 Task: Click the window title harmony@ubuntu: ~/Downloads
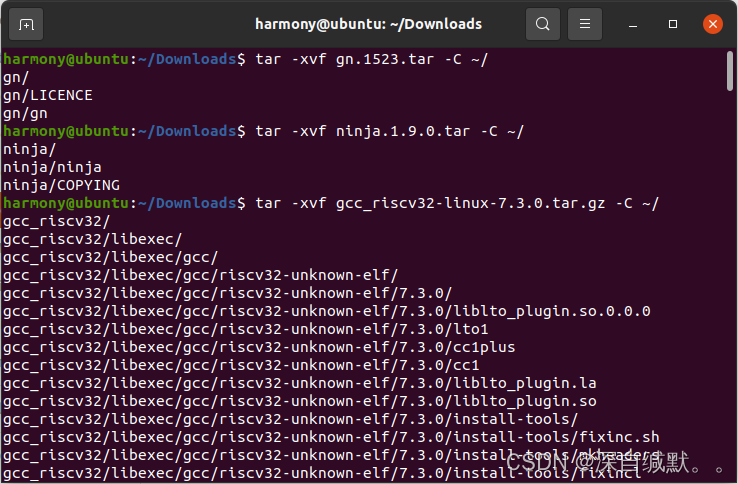pos(369,24)
